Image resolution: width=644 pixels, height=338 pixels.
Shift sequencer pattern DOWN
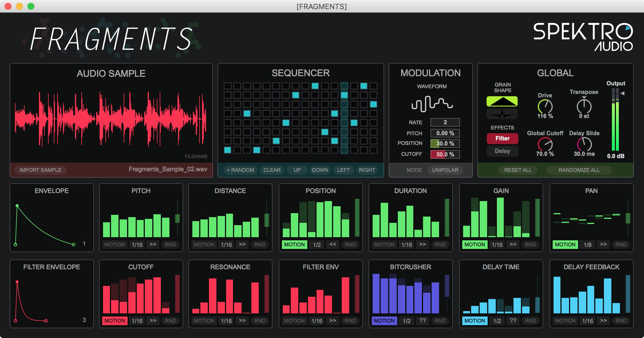(x=320, y=170)
